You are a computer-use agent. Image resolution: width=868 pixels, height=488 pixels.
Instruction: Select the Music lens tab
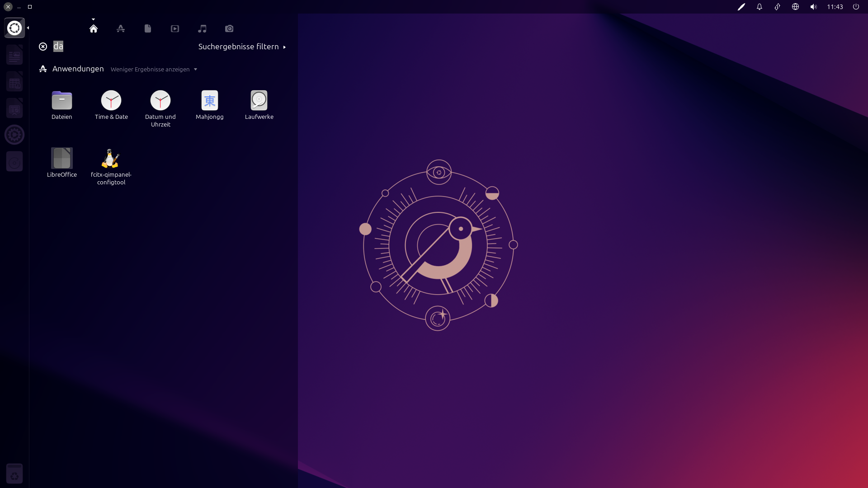tap(202, 29)
